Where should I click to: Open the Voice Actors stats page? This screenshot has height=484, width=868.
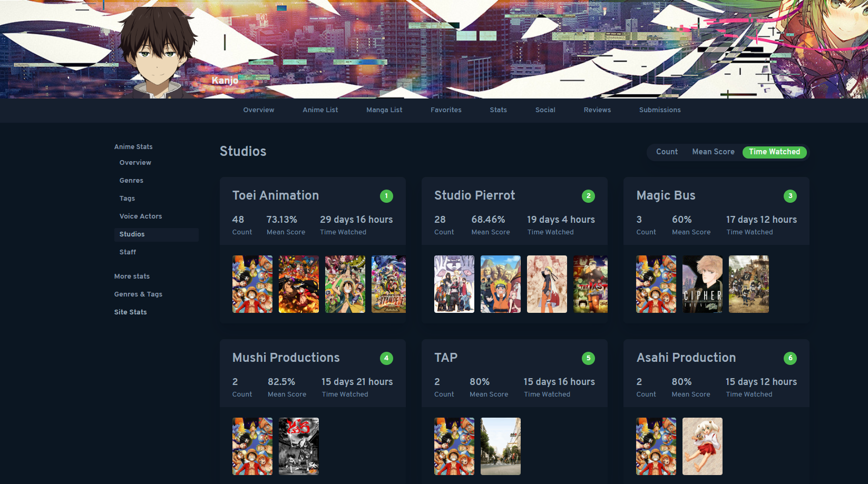click(x=141, y=216)
